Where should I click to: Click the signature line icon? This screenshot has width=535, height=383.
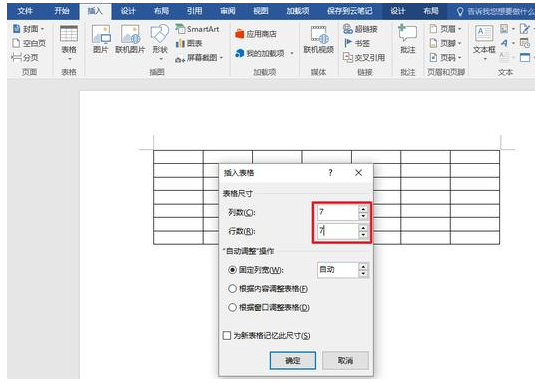[524, 29]
